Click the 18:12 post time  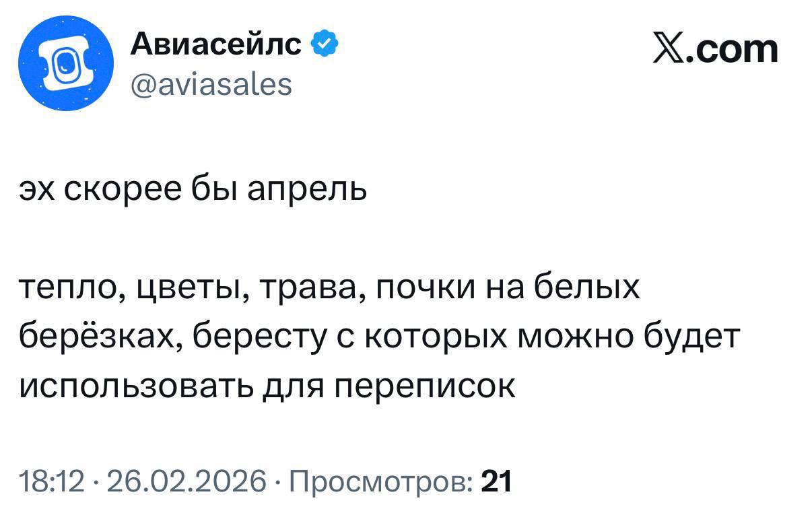coord(51,481)
